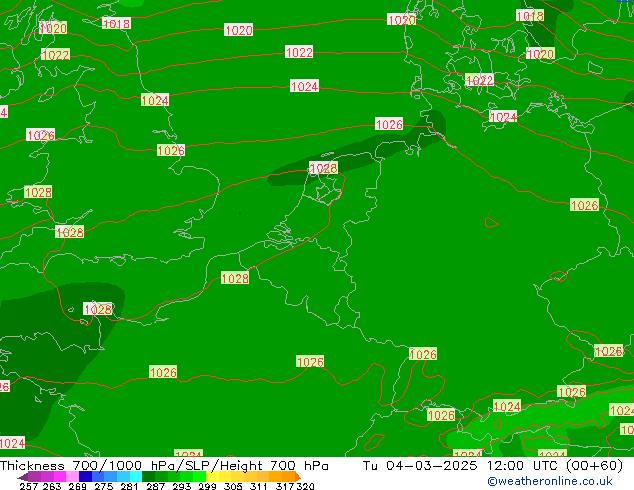634x490 pixels.
Task: Click the 1026 label just below the 1024 center label
Action: (389, 124)
